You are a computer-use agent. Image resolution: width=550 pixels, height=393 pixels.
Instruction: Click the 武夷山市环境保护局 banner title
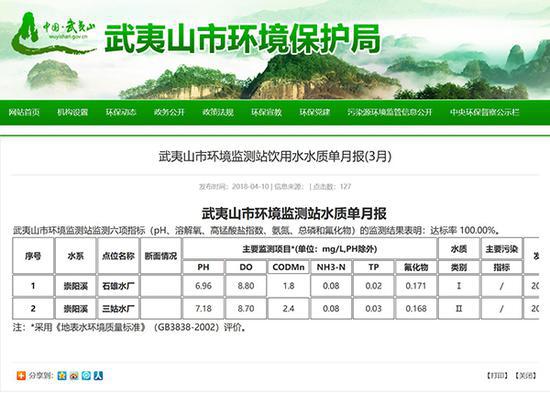click(243, 39)
